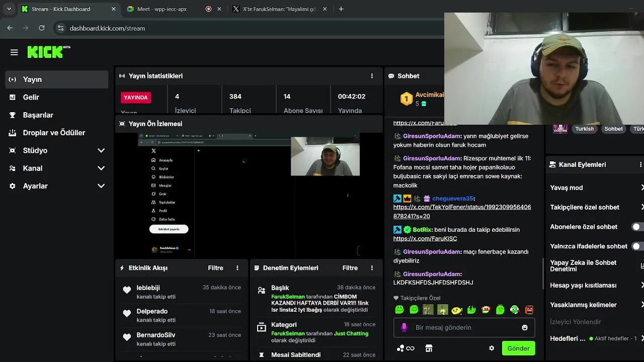Open the tab search dropdown in Chrome
The image size is (644, 362).
tap(9, 9)
